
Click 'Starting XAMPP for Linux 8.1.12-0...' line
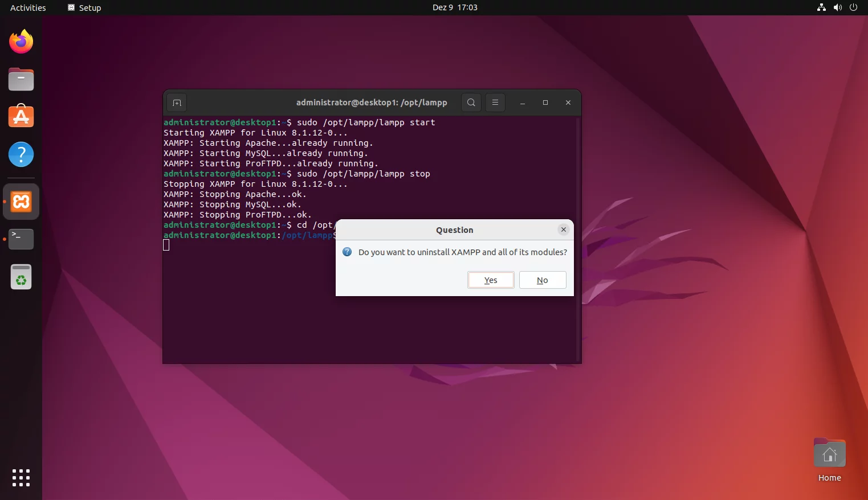pyautogui.click(x=255, y=133)
